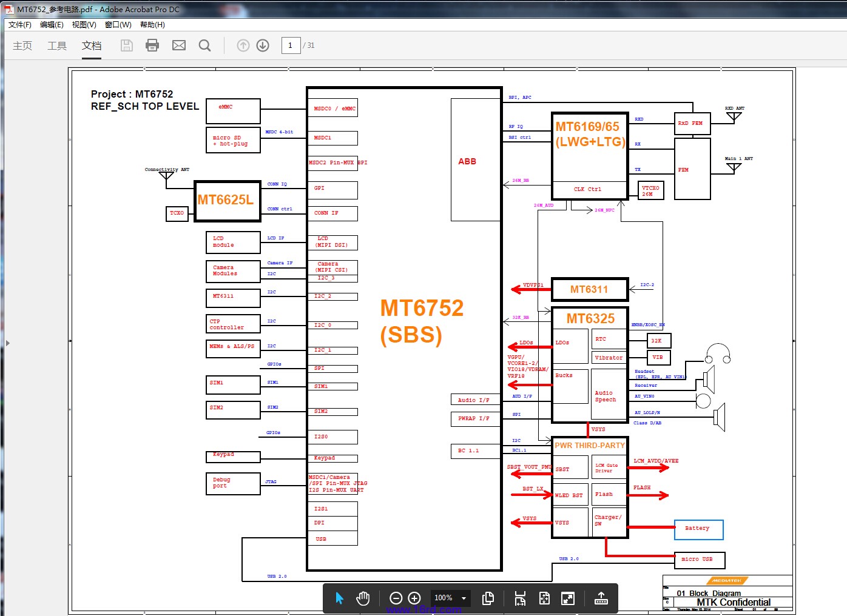Open the 文件(F) menu

19,25
